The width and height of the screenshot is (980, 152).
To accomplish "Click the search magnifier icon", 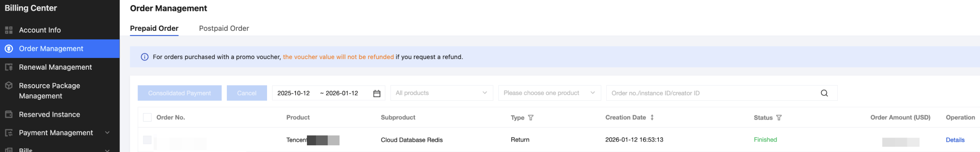I will (x=824, y=93).
